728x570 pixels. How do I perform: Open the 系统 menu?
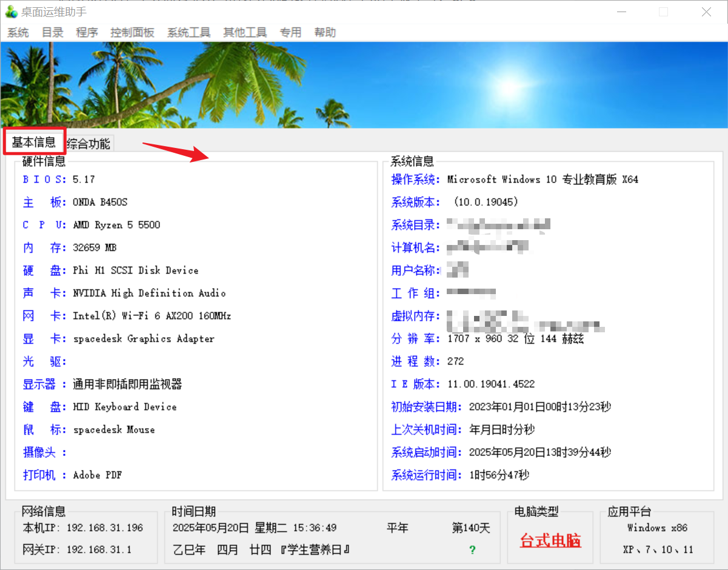18,33
